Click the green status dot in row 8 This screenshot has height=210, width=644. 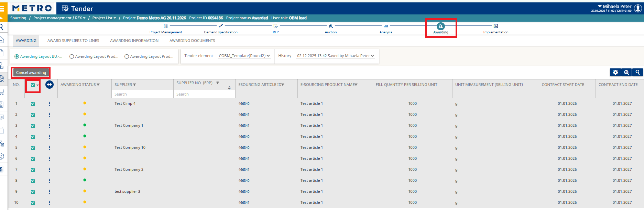click(x=85, y=180)
